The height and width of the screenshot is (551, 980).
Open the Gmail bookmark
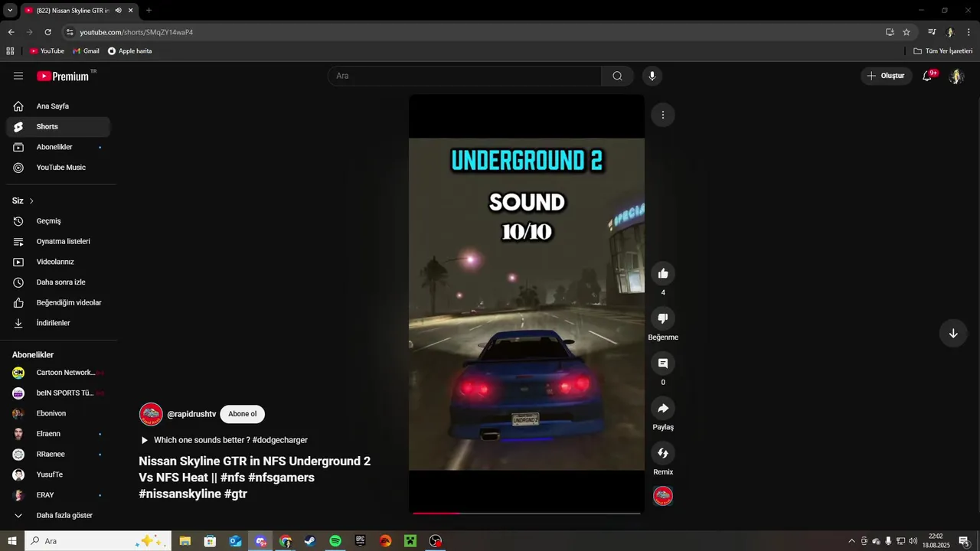click(x=86, y=51)
